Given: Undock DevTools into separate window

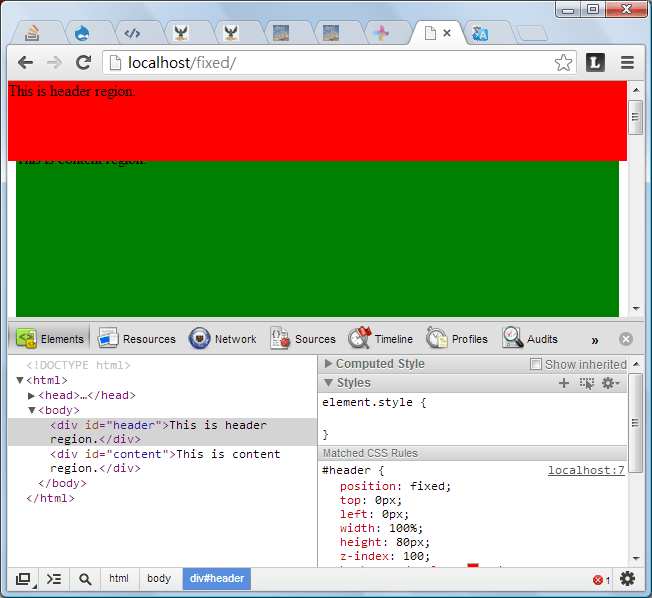Looking at the screenshot, I should 23,578.
